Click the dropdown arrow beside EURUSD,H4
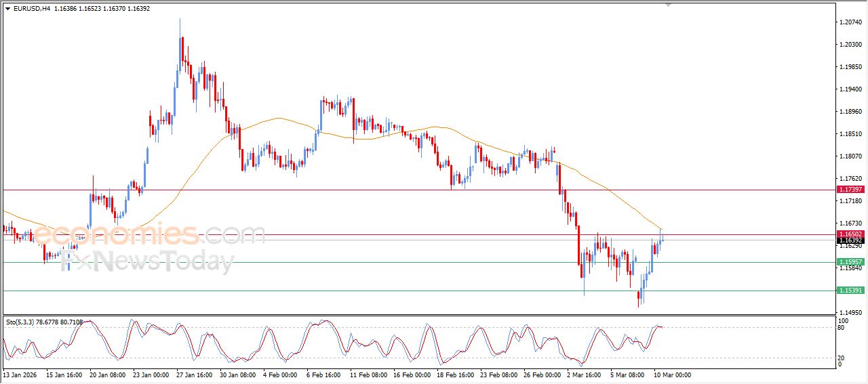The height and width of the screenshot is (384, 868). [7, 9]
